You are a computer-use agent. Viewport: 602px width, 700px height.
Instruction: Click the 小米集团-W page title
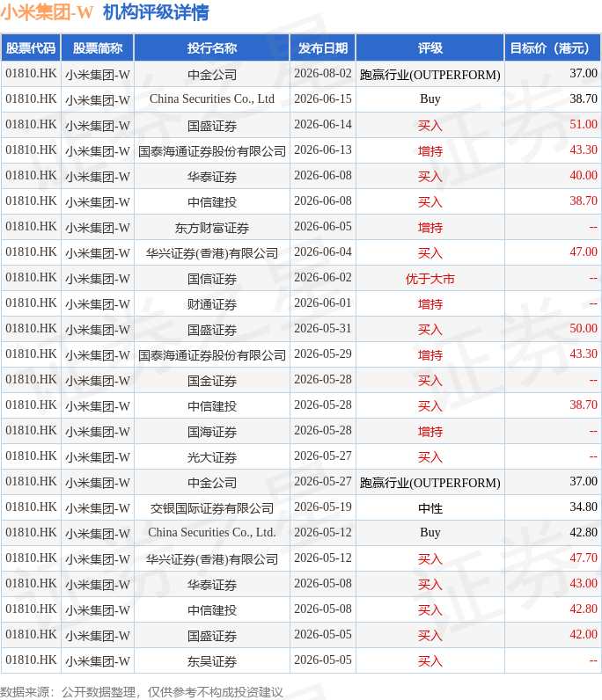[x=47, y=12]
